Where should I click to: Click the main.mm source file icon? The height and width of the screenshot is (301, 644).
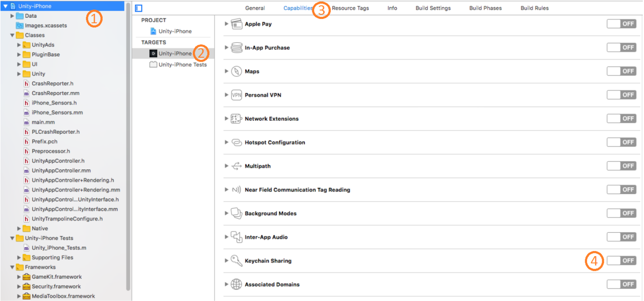click(26, 122)
